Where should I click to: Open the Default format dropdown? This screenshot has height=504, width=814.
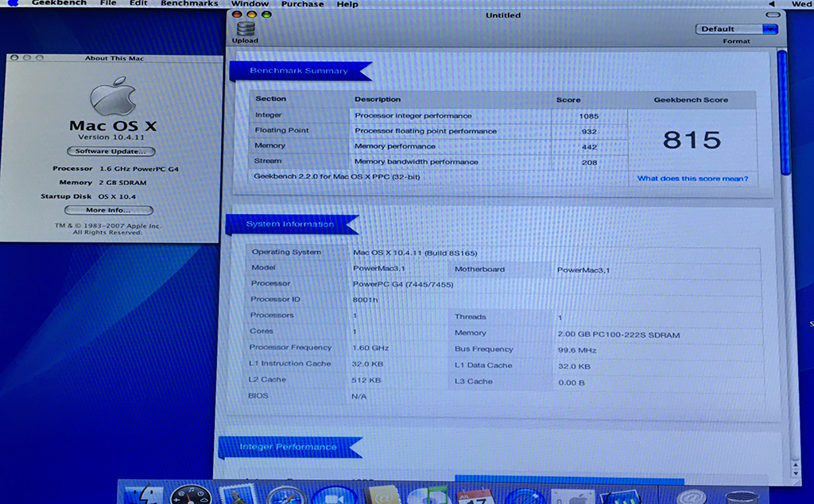tap(736, 29)
